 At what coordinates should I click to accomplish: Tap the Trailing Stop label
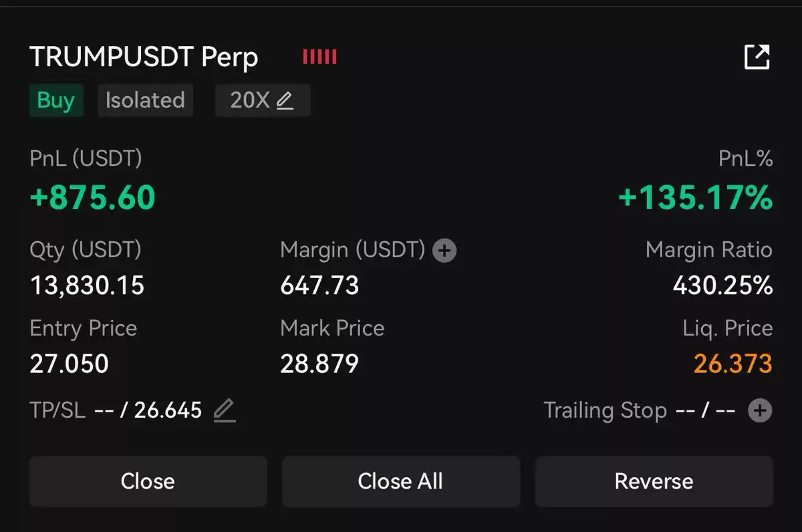[x=605, y=410]
